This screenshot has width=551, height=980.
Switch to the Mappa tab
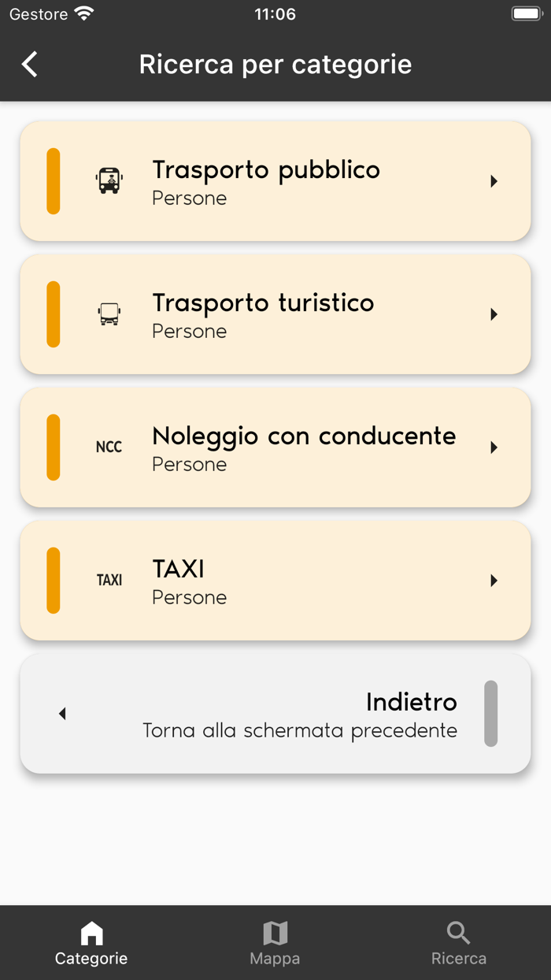275,942
